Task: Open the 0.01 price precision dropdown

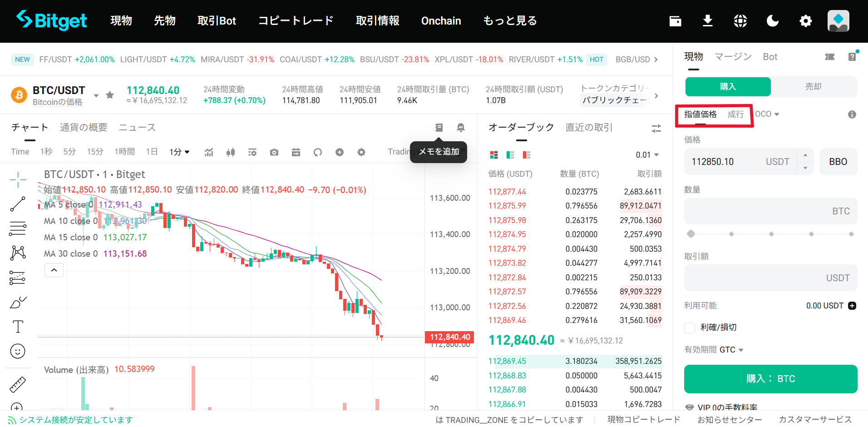Action: click(x=647, y=155)
